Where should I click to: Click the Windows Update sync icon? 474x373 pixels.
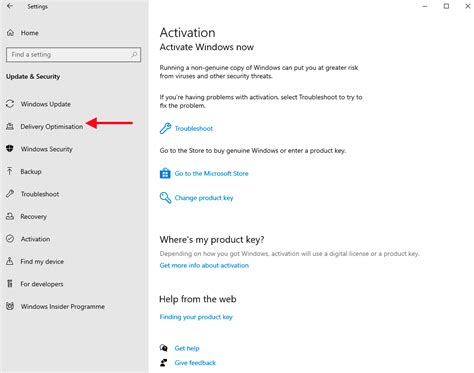(10, 104)
